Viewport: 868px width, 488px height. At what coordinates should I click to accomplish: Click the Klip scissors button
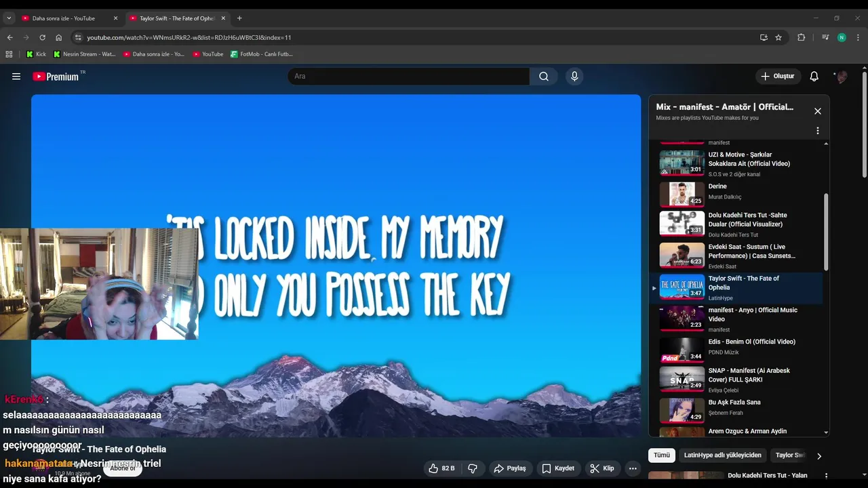602,468
